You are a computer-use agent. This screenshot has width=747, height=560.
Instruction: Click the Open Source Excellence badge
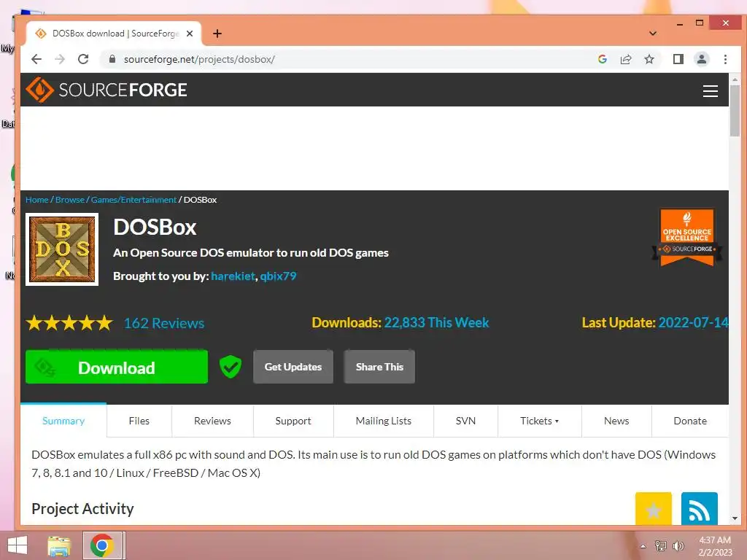pyautogui.click(x=686, y=237)
